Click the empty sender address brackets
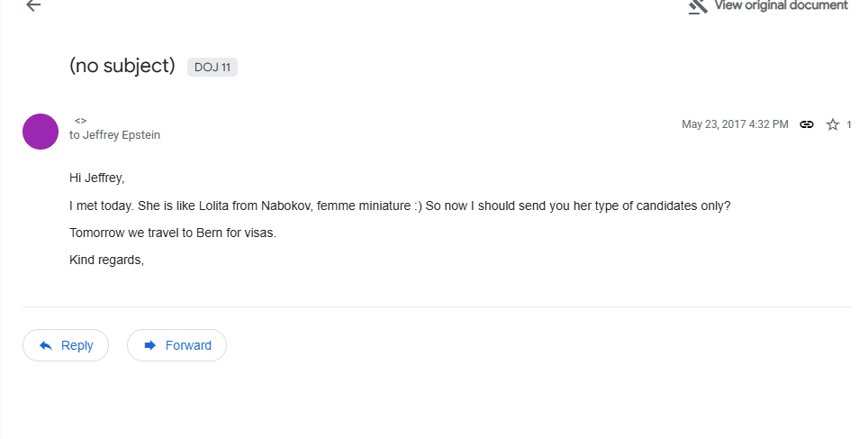The width and height of the screenshot is (868, 439). click(80, 120)
